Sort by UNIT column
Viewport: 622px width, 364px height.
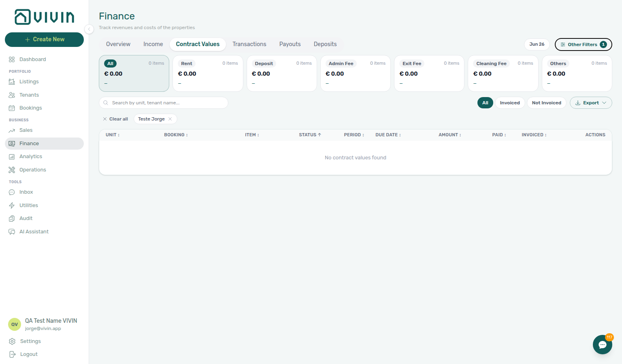tap(113, 135)
